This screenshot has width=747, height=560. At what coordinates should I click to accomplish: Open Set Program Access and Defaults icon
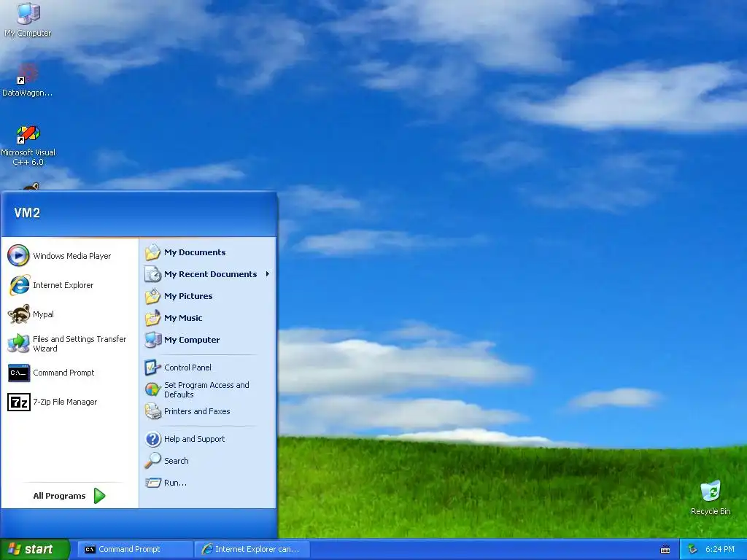tap(153, 389)
